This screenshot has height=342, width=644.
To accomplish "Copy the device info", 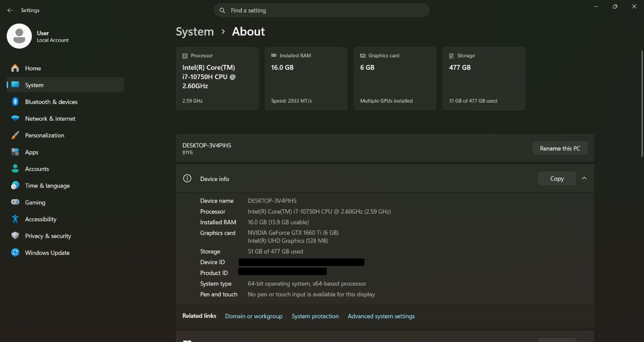I will (556, 179).
